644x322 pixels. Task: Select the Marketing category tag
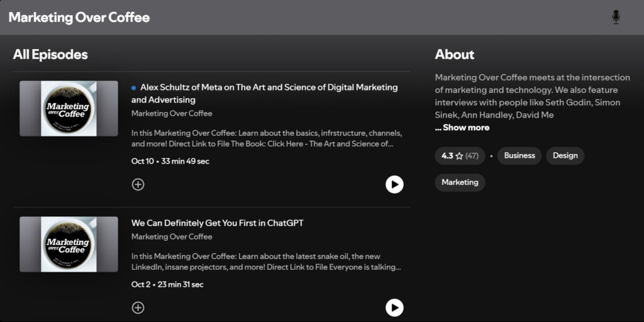(x=460, y=182)
